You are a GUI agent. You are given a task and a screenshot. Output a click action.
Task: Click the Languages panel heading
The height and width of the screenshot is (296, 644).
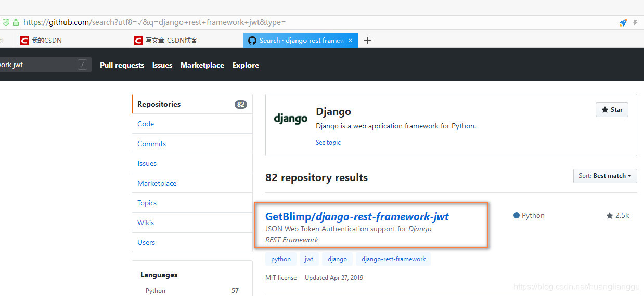159,275
